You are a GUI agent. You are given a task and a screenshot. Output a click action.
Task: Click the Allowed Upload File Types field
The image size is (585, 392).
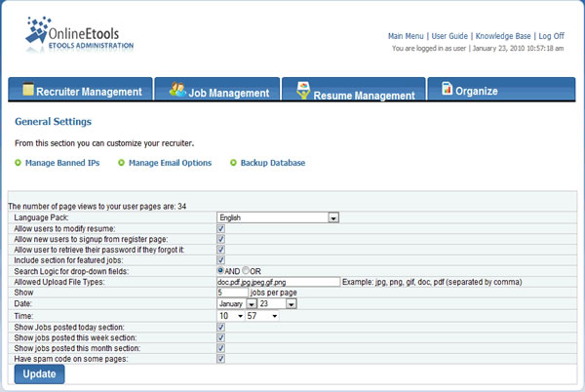pyautogui.click(x=278, y=281)
